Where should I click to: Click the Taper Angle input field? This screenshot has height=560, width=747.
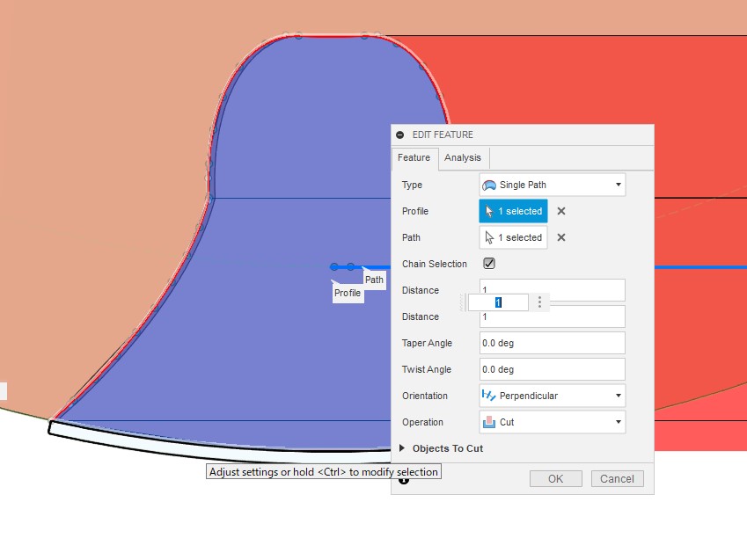[x=552, y=343]
